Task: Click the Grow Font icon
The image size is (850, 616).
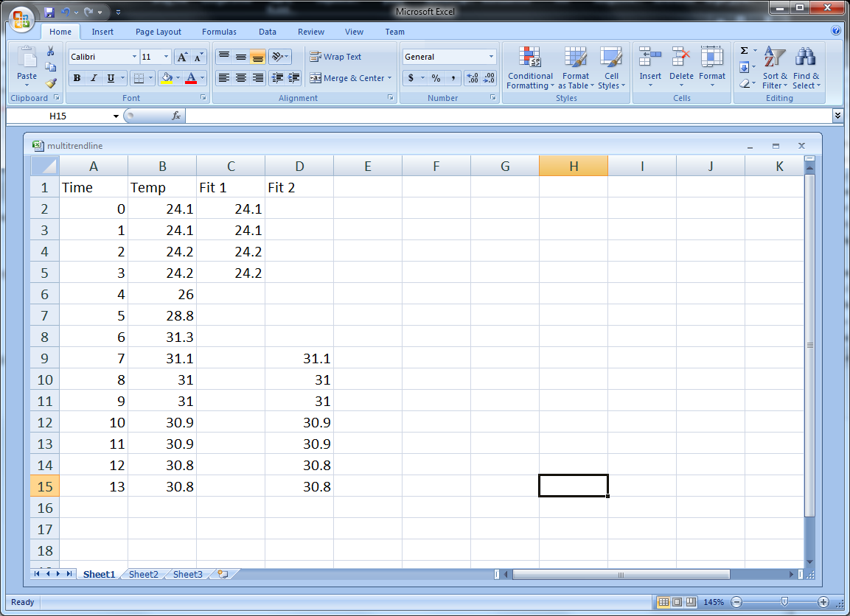Action: 182,57
